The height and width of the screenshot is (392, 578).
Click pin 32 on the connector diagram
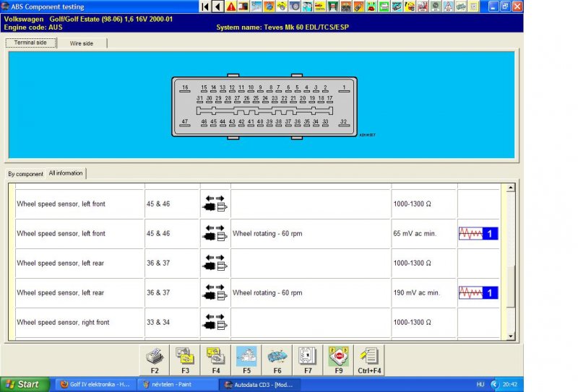click(344, 122)
